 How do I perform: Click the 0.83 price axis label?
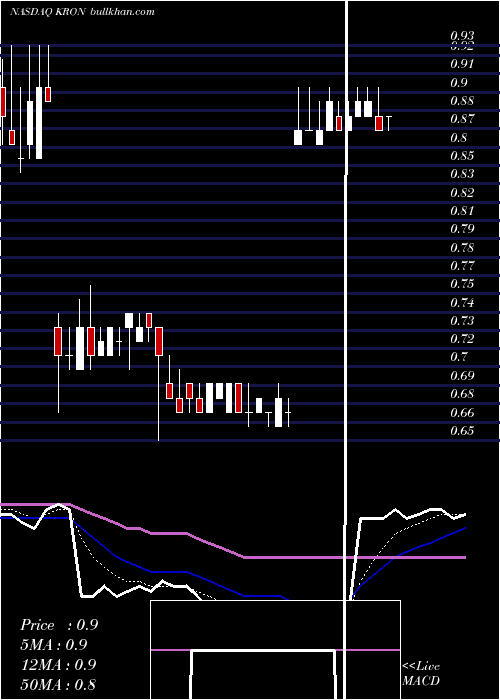coord(462,174)
